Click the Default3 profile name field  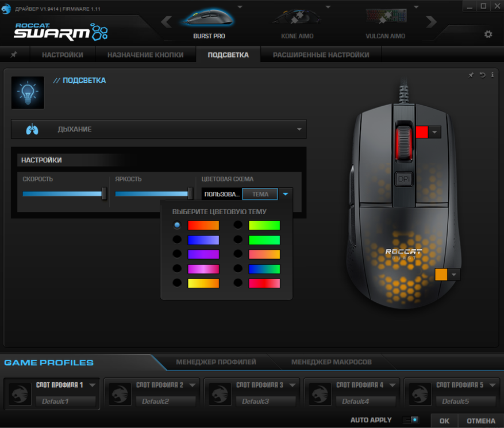266,402
